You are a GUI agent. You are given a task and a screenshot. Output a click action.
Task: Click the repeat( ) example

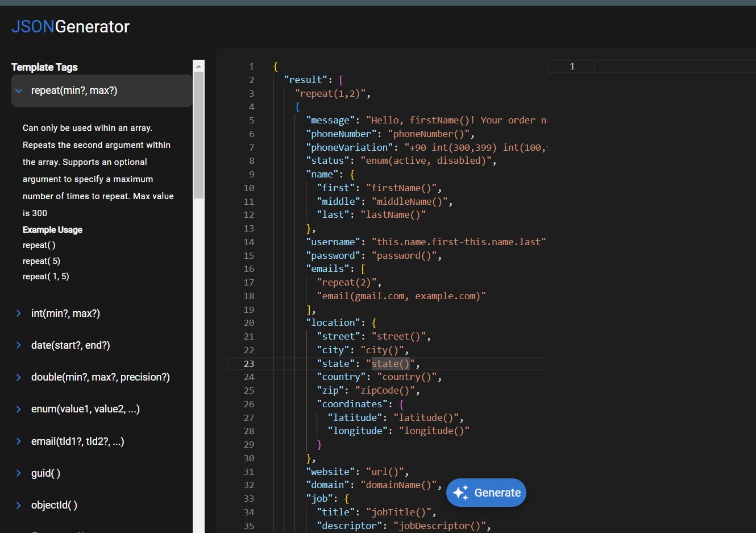click(x=39, y=245)
